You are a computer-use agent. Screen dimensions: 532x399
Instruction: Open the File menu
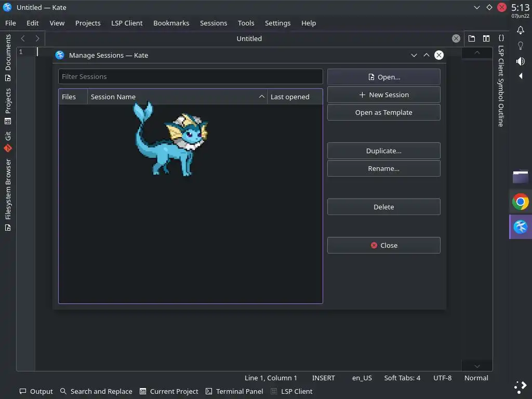coord(10,23)
